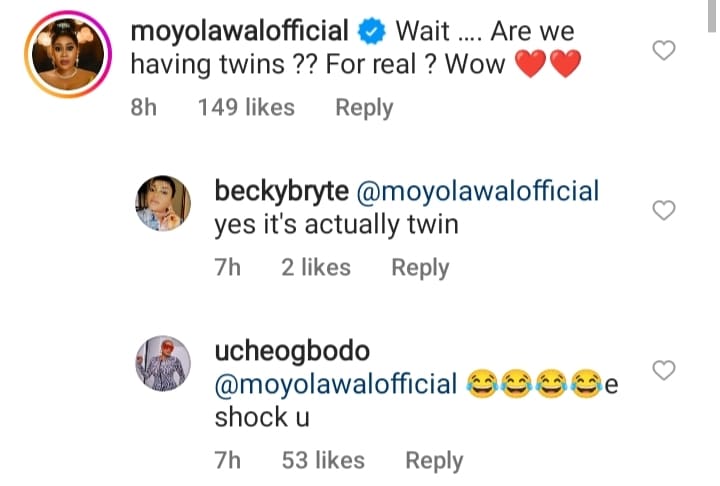Show who gave the 2 likes

(x=316, y=268)
